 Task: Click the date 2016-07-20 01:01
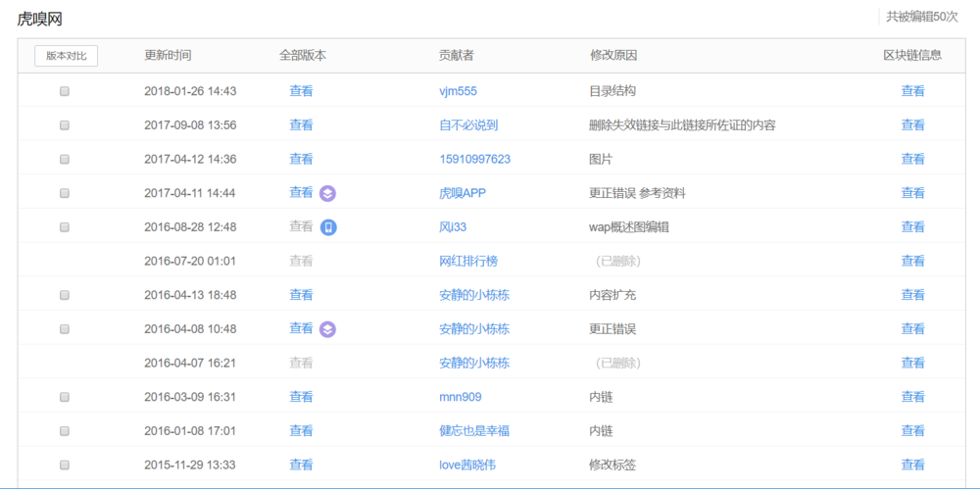pos(190,262)
